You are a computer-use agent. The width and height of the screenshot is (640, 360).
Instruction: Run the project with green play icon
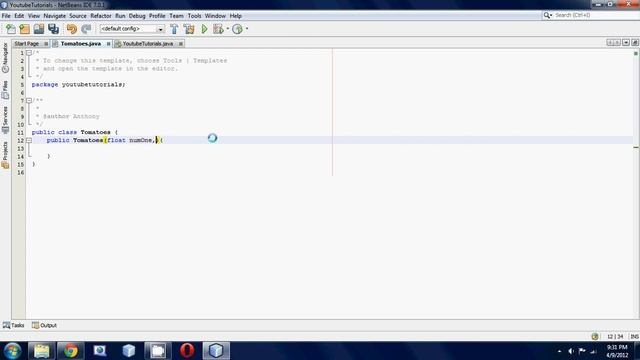[x=204, y=29]
